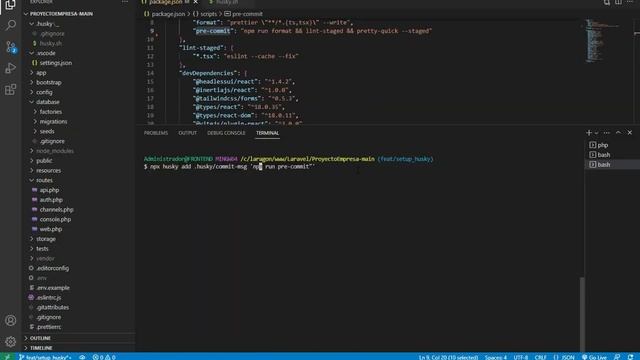This screenshot has height=360, width=640.
Task: Click the Go Live status bar button
Action: 594,357
